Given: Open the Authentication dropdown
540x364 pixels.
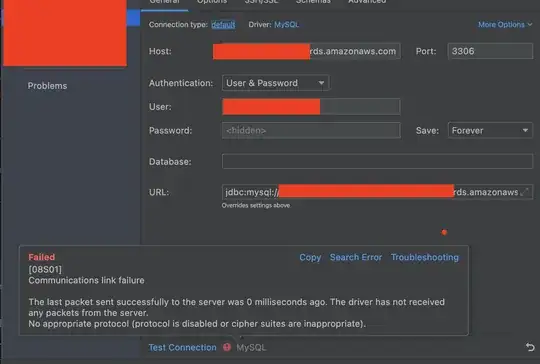Looking at the screenshot, I should pyautogui.click(x=276, y=83).
